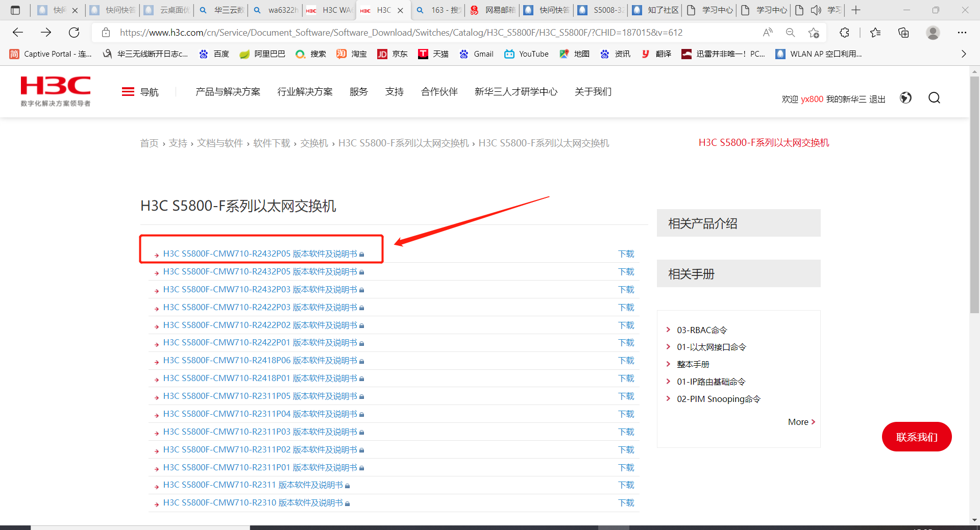This screenshot has width=980, height=530.
Task: Click 下载 for the R2311 version
Action: click(x=626, y=485)
